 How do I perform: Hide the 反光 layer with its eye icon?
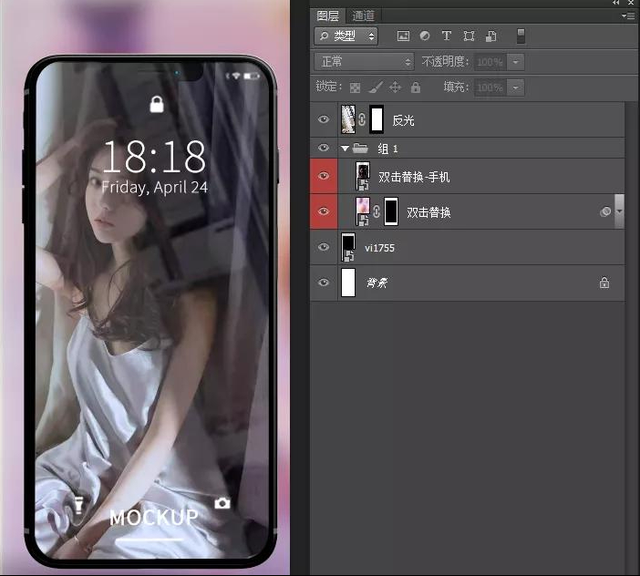pos(323,120)
